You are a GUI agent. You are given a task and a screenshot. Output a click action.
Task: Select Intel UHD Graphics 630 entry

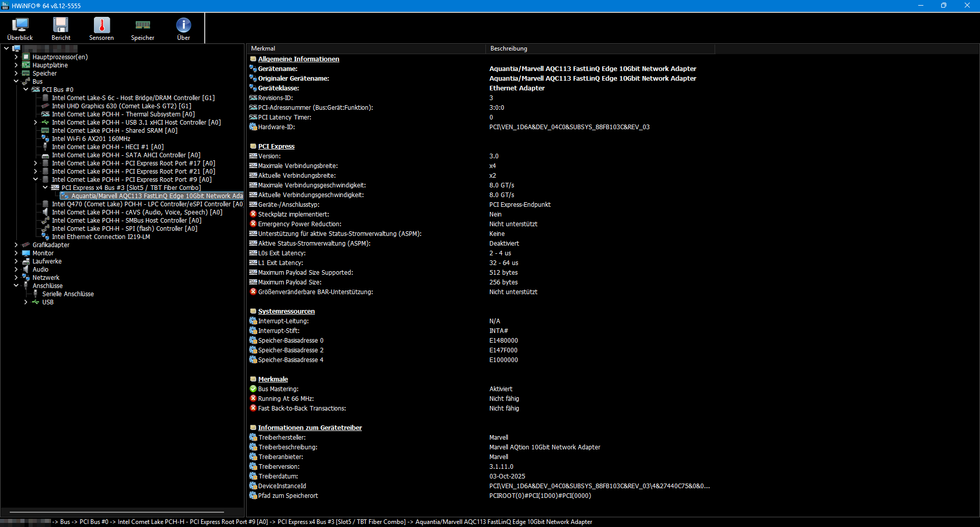[121, 106]
